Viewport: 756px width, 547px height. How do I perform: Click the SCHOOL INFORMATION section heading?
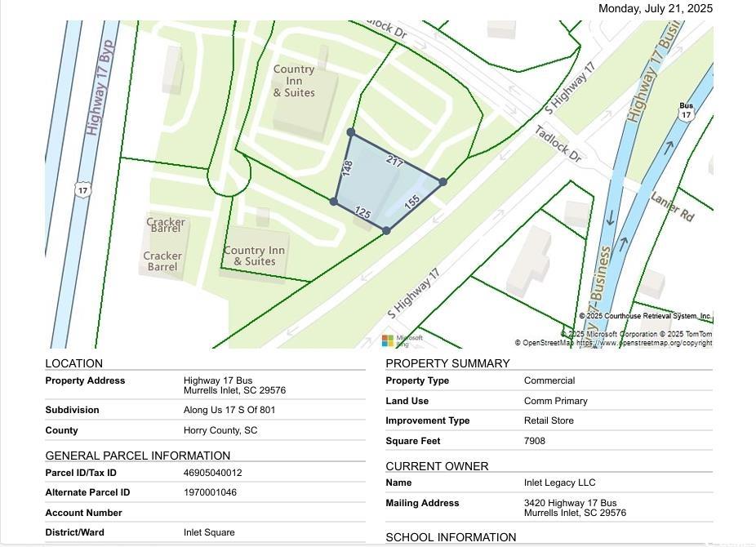click(x=451, y=537)
